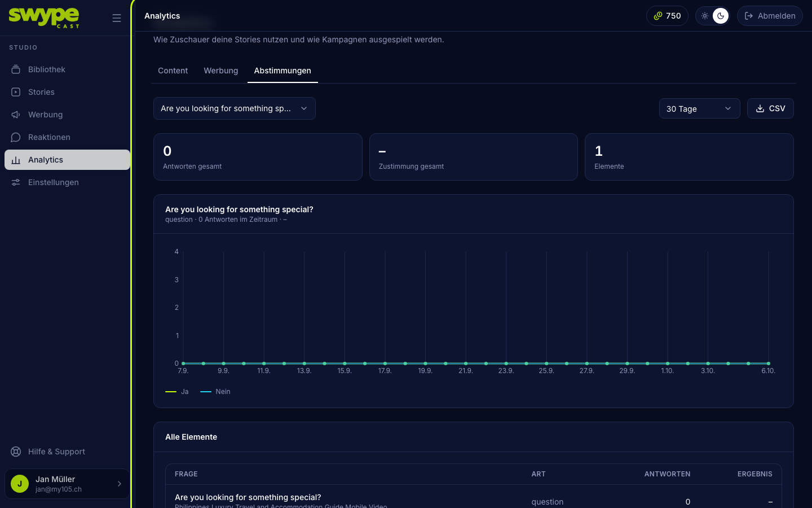
Task: Open Bibliothek in the sidebar
Action: point(67,69)
